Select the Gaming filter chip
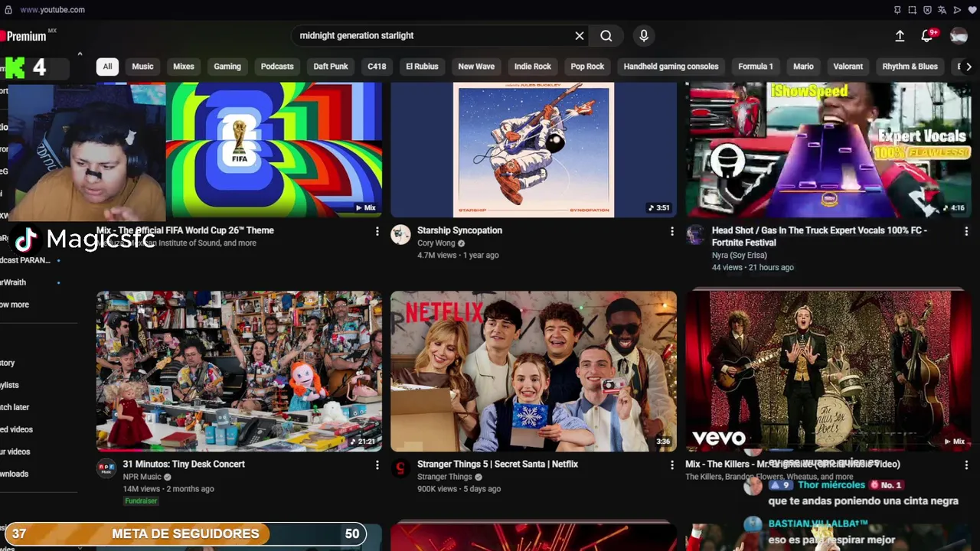Screen dimensions: 980x551 [x=227, y=67]
